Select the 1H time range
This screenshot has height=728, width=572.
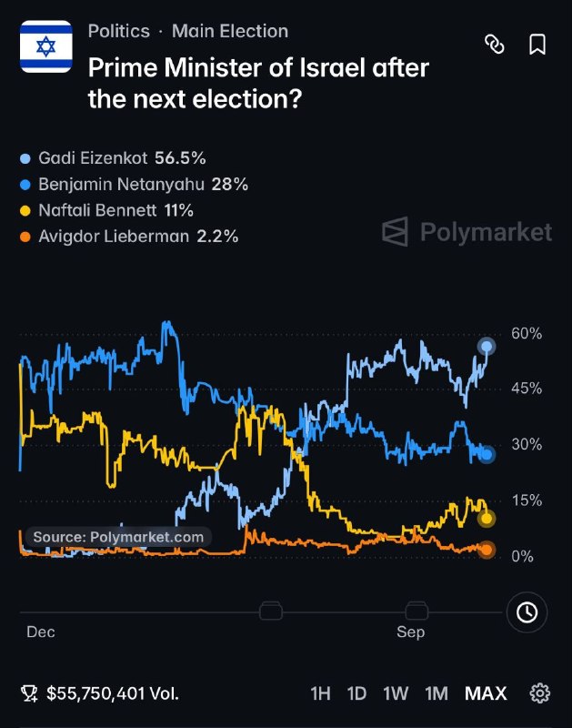coord(321,693)
